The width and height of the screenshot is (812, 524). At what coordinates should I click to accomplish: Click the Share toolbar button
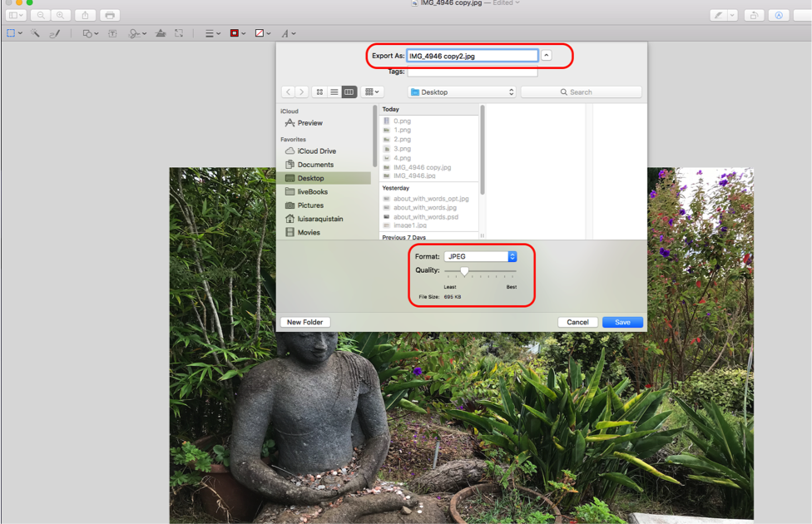pos(85,16)
